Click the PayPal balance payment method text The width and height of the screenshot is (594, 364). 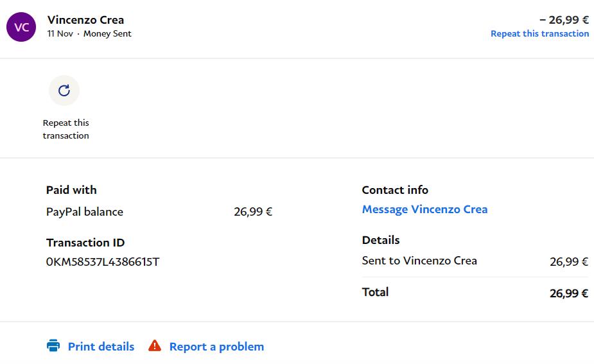point(85,212)
